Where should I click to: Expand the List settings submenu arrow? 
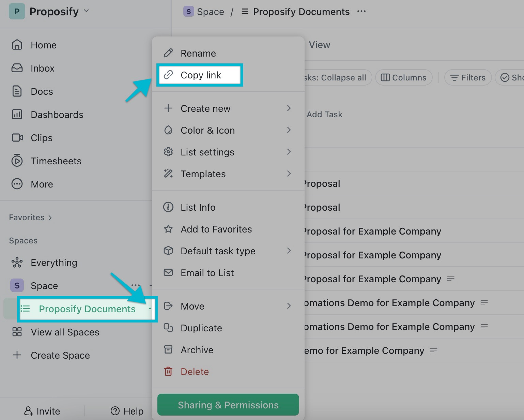tap(289, 152)
